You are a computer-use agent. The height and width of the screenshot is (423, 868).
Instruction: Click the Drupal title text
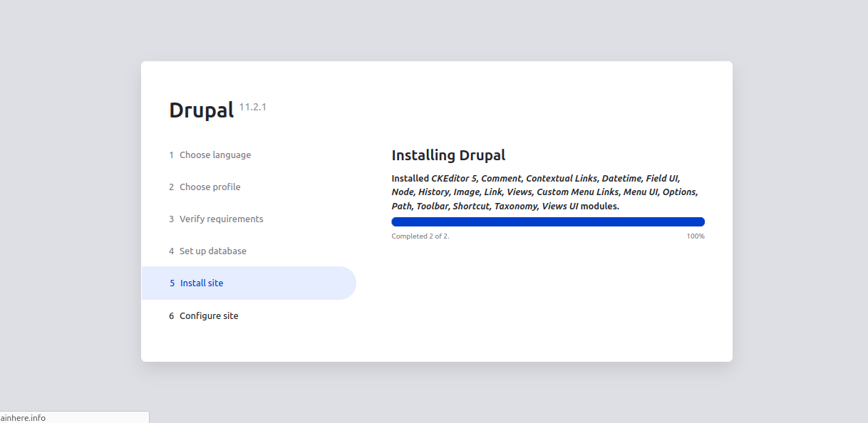coord(202,110)
